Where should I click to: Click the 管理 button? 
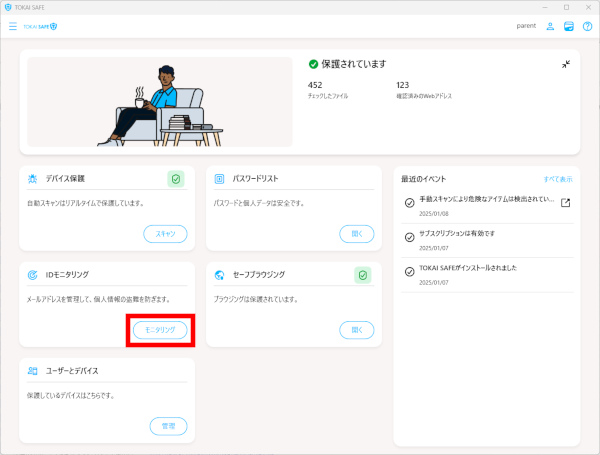(168, 426)
